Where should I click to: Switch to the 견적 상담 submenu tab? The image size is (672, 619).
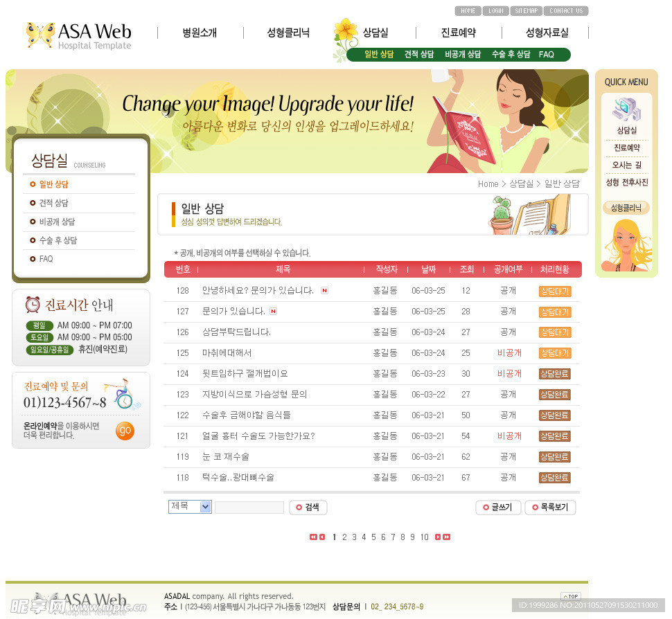click(x=419, y=55)
